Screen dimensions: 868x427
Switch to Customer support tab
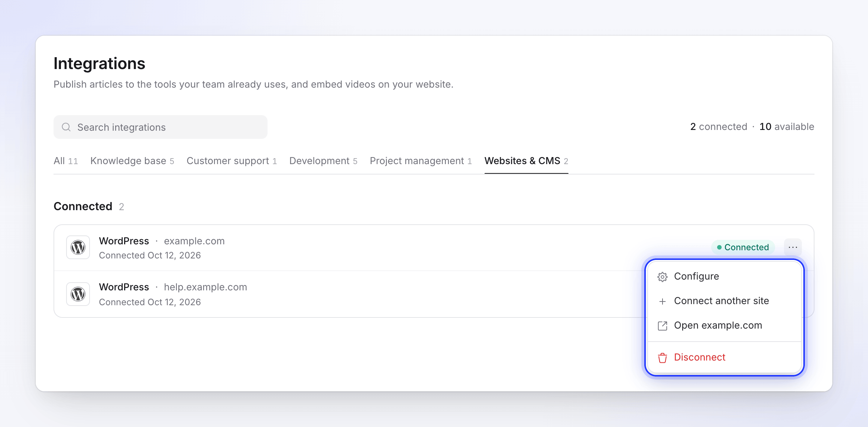[232, 161]
